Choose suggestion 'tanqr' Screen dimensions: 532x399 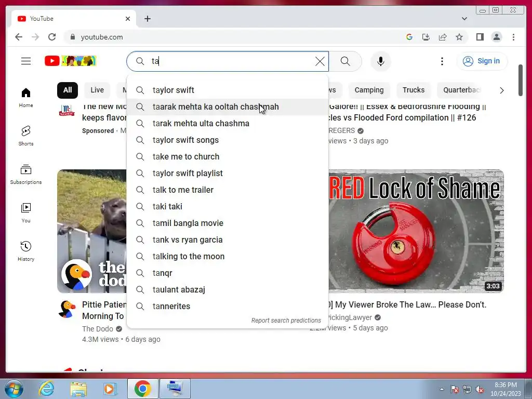228,273
